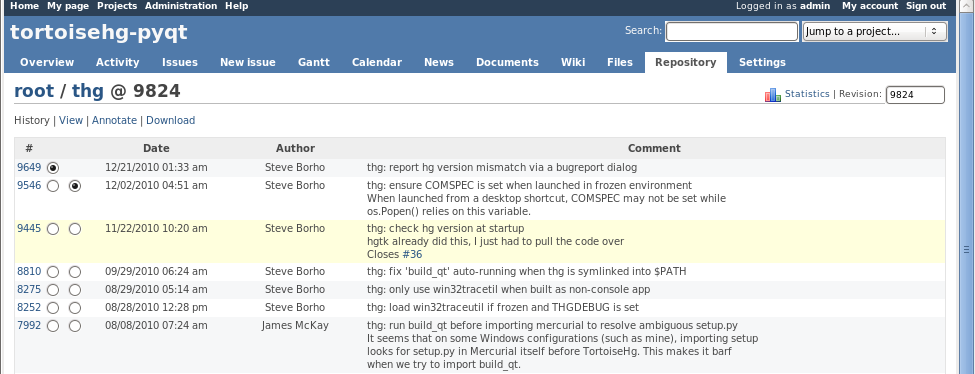
Task: Open the View link
Action: tap(71, 121)
